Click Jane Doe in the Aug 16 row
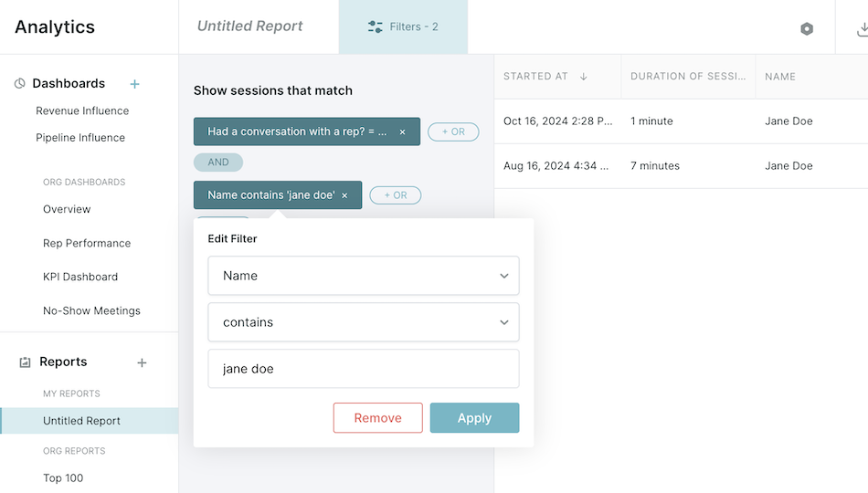 (789, 166)
